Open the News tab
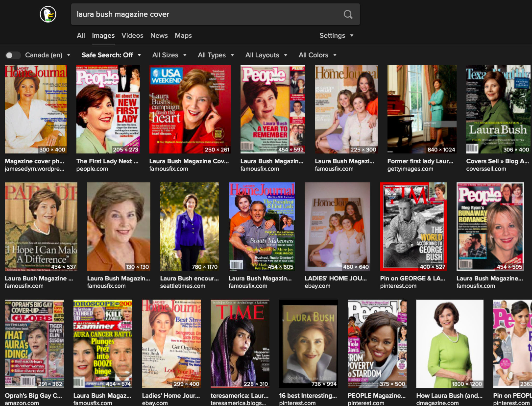The image size is (532, 406). (x=159, y=36)
